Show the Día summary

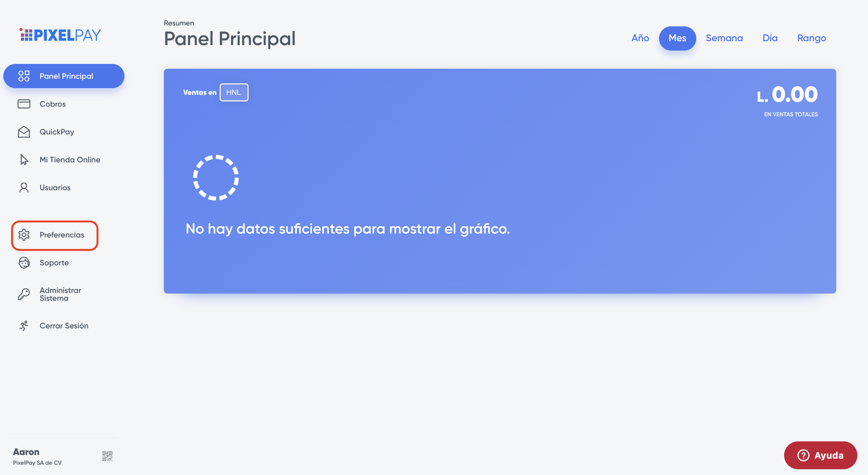[x=770, y=38]
